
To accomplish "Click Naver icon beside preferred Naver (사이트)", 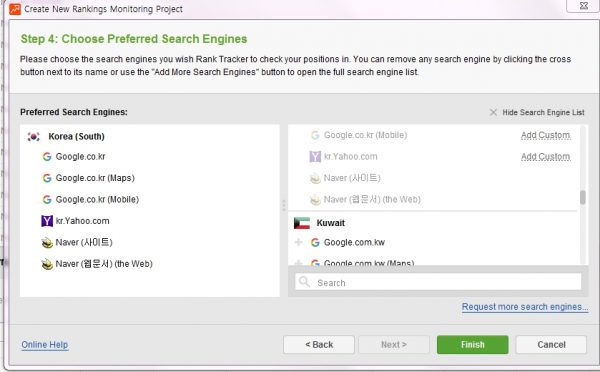I will pos(47,243).
